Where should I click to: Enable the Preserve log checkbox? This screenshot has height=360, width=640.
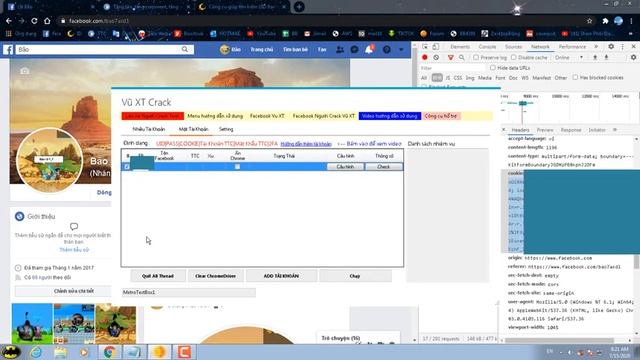(x=476, y=58)
